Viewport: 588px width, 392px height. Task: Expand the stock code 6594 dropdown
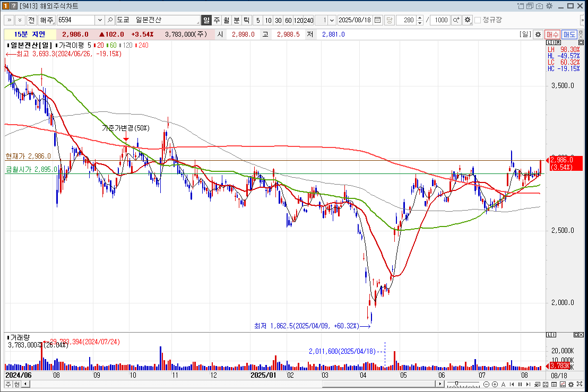point(100,20)
